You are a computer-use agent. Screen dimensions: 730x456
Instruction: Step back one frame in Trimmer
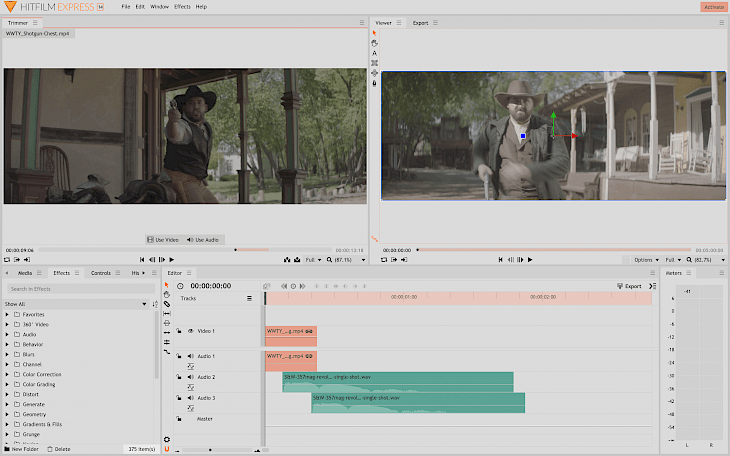click(x=152, y=259)
